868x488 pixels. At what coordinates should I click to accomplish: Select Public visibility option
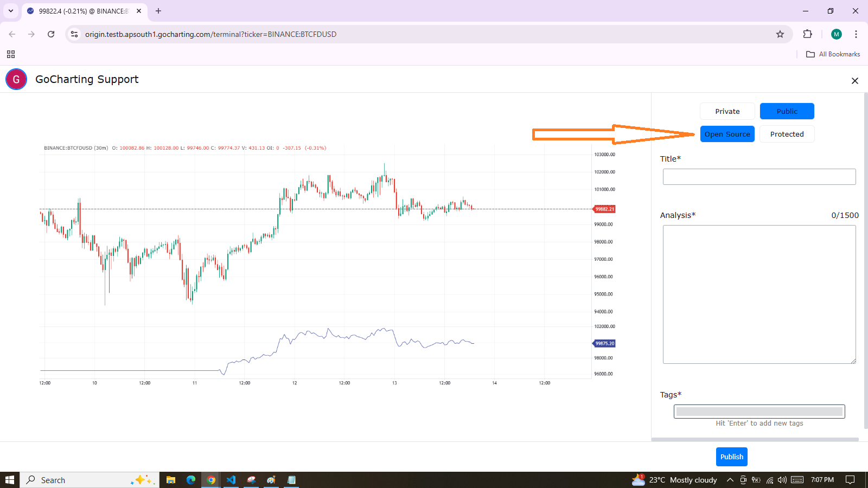pos(787,111)
